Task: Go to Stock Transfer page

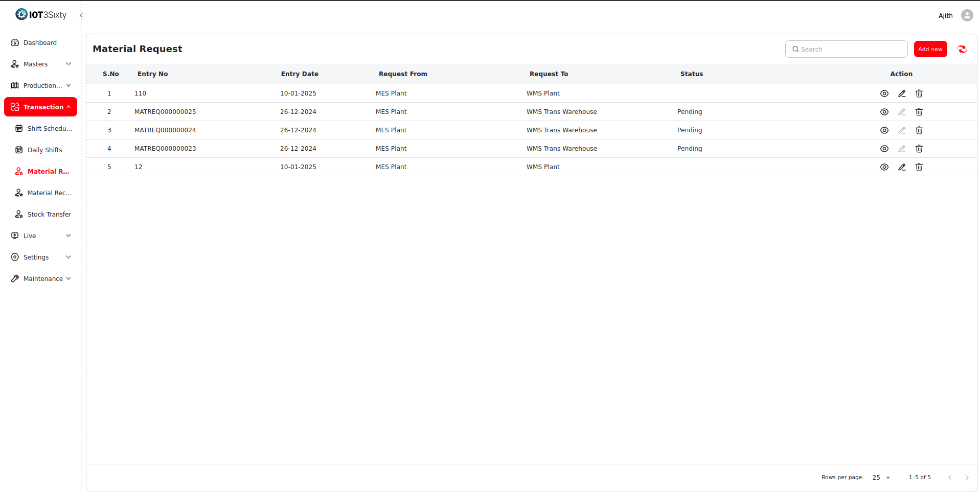Action: [x=49, y=215]
